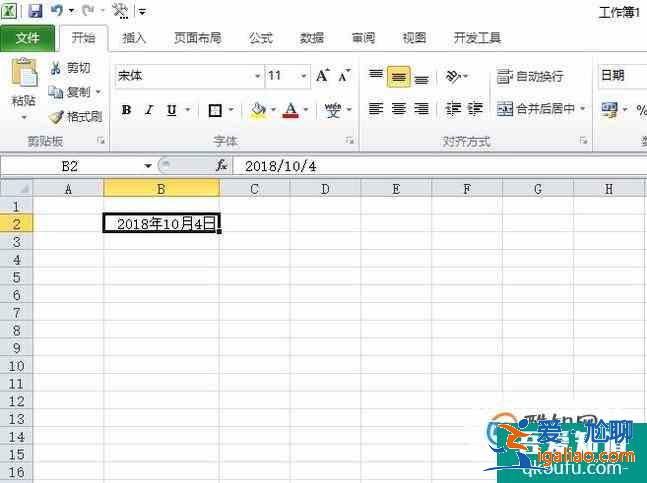Screen dimensions: 647x483
Task: Apply the yellow fill color bucket
Action: tap(259, 110)
